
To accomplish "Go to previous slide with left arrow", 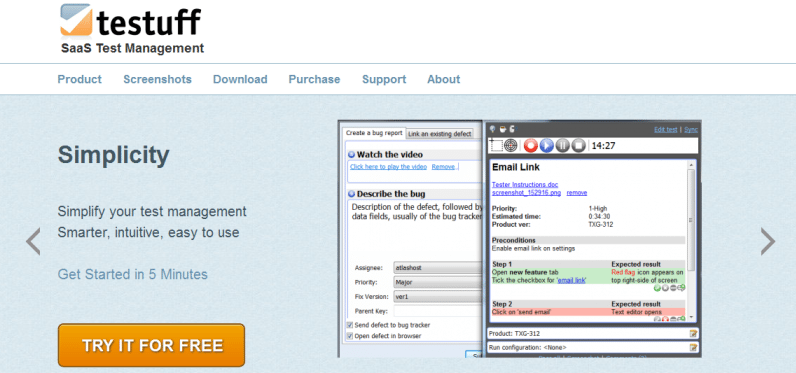I will click(x=33, y=242).
